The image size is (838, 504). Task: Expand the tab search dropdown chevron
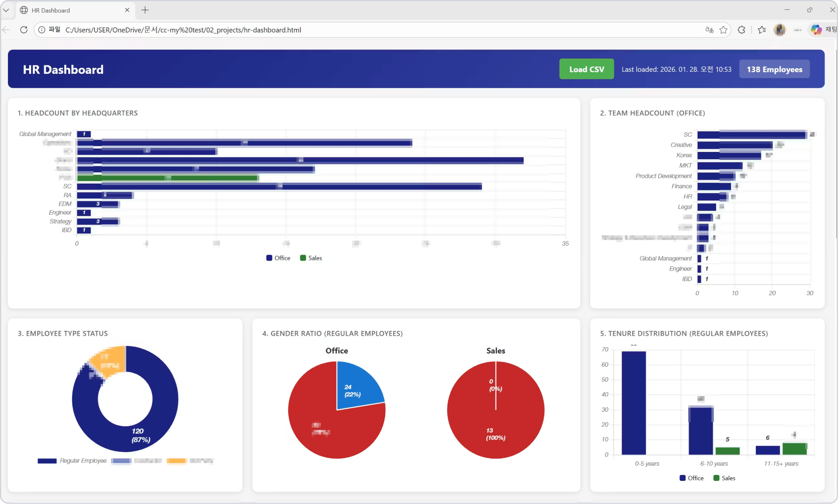click(x=6, y=10)
